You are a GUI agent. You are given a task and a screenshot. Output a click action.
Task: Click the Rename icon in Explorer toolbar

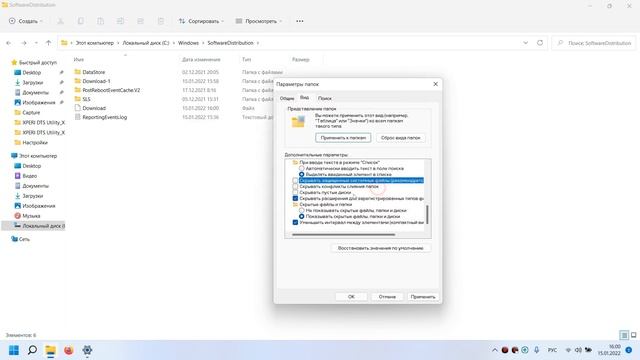click(120, 21)
